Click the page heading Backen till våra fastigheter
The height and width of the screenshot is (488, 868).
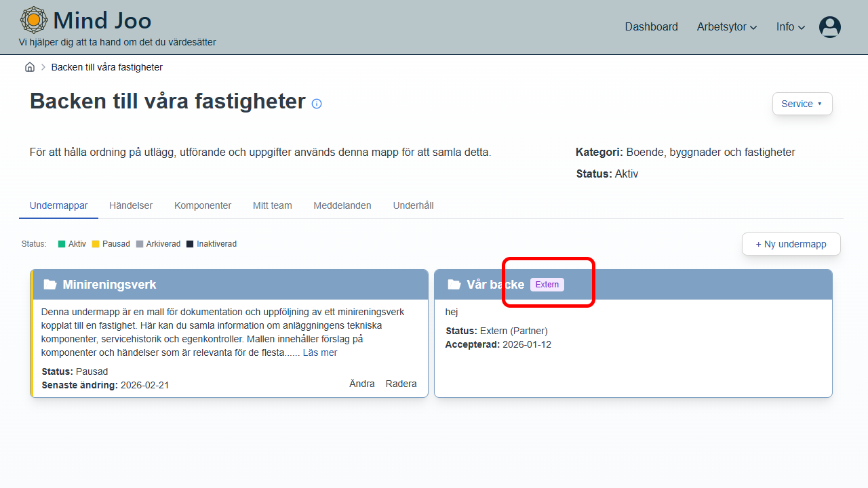167,101
